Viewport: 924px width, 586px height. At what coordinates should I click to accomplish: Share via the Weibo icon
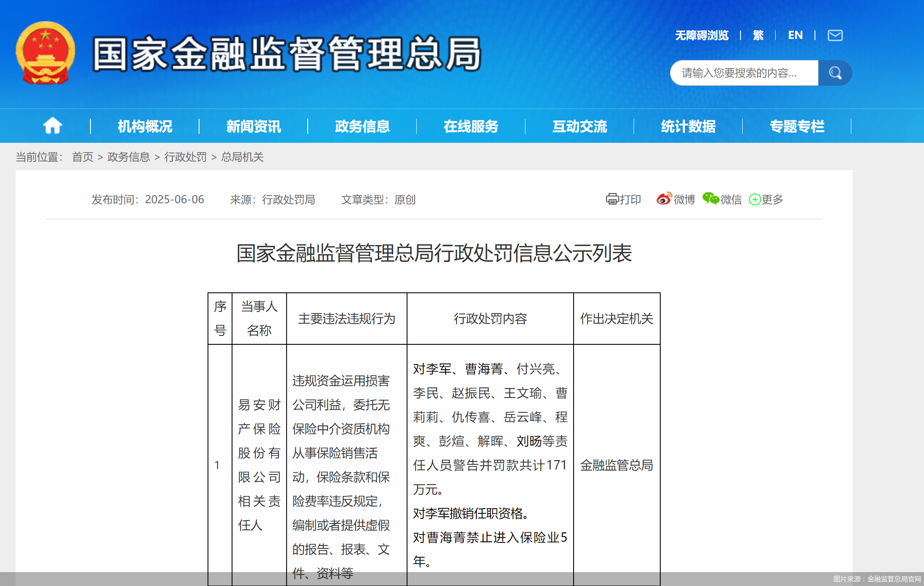coord(664,199)
